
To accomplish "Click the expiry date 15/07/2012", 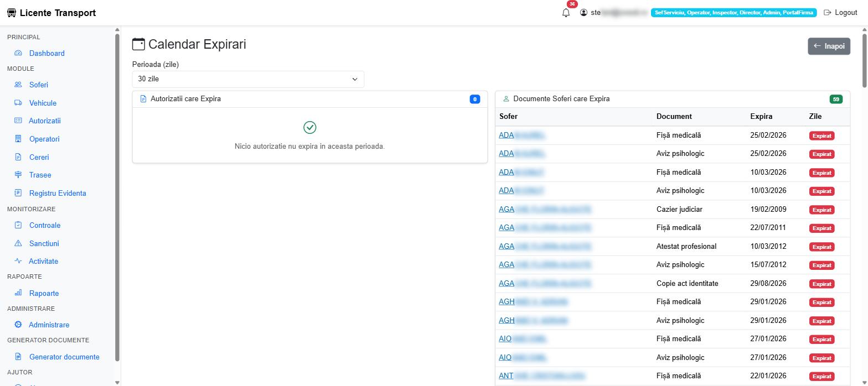I will (x=768, y=265).
